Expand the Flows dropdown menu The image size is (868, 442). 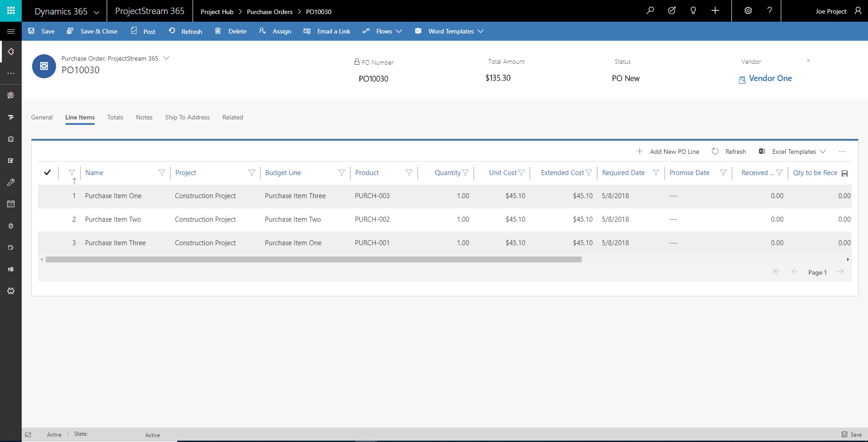point(399,31)
